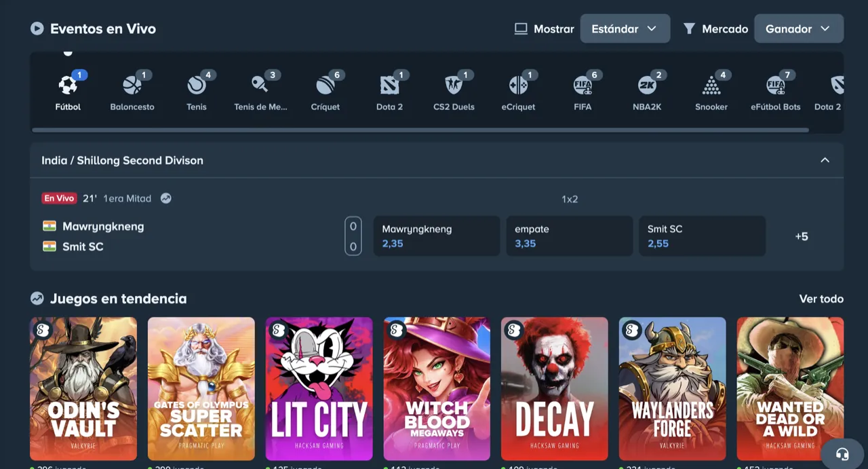Open the Tenis de Mesa category icon
The width and height of the screenshot is (868, 469).
point(260,86)
